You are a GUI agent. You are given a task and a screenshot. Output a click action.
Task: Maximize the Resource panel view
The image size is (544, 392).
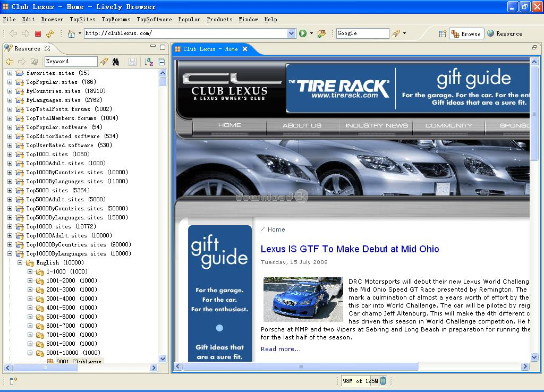pos(163,47)
